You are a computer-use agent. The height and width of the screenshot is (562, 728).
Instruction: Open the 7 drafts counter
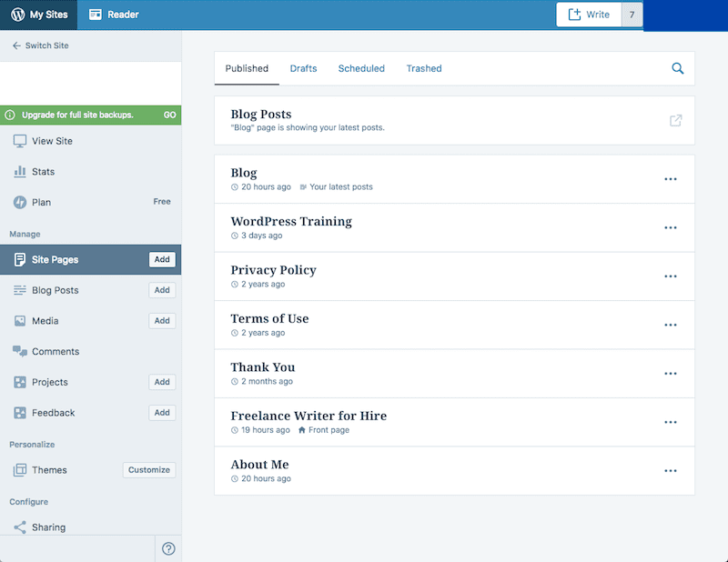tap(632, 15)
